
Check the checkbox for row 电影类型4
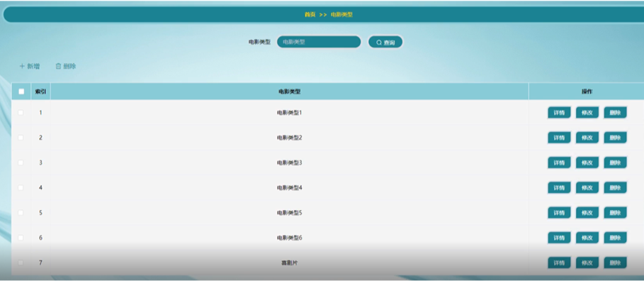coord(21,188)
